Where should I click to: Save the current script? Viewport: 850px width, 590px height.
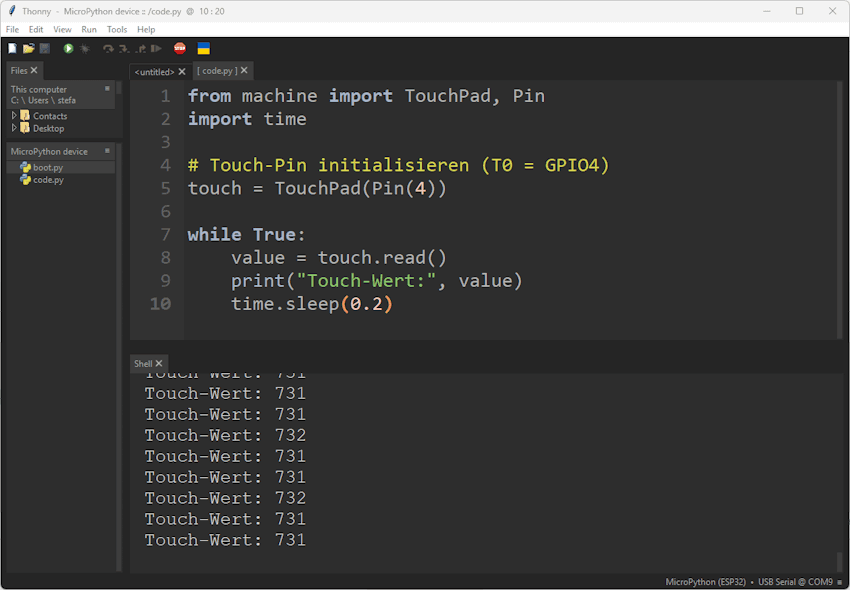(44, 47)
